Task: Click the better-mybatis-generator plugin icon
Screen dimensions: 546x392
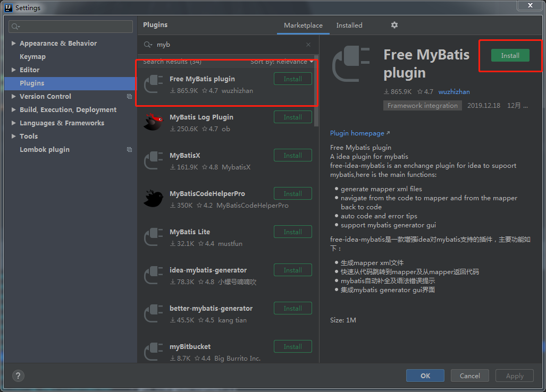Action: [x=153, y=313]
